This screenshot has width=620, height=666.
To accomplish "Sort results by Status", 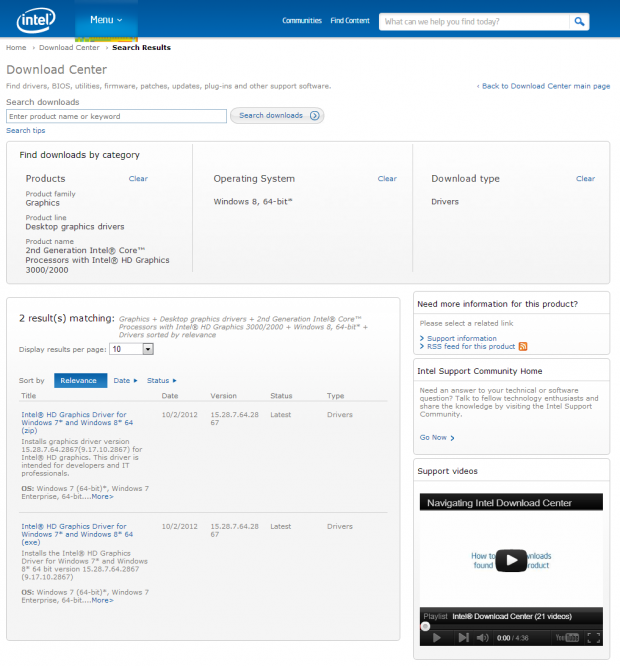I will click(x=161, y=381).
